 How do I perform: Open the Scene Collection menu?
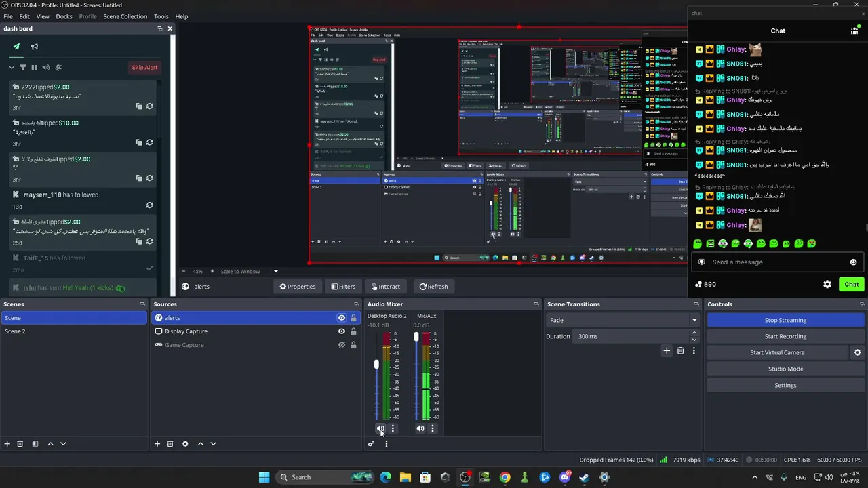[x=125, y=16]
